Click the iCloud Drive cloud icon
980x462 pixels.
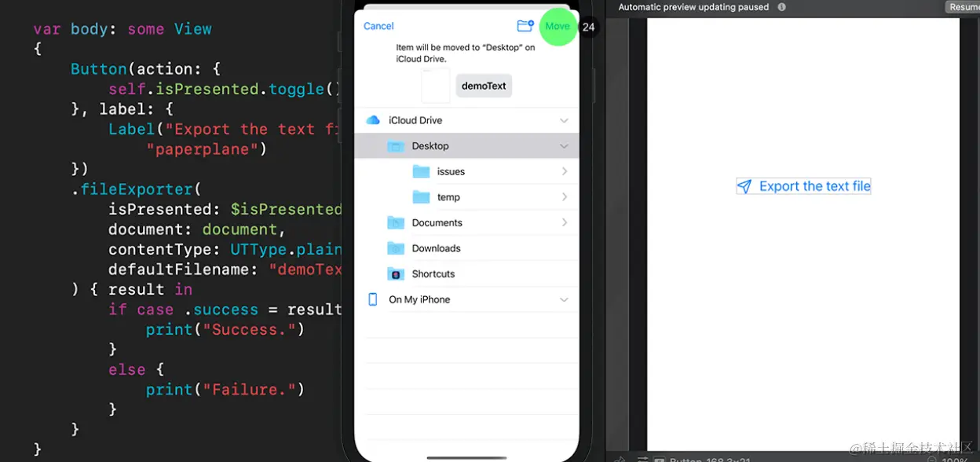click(x=373, y=120)
